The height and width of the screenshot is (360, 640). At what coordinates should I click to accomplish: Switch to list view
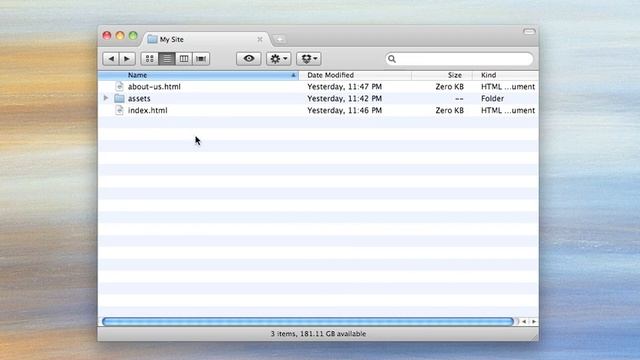click(x=167, y=59)
